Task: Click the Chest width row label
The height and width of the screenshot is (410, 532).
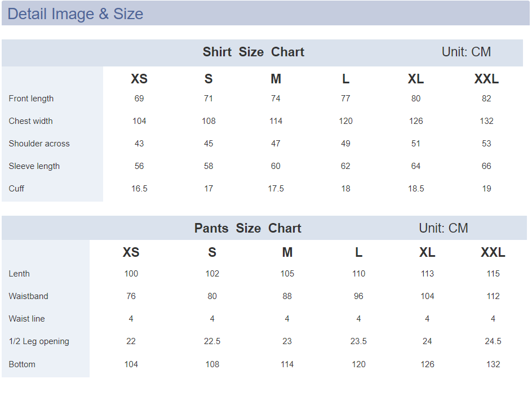Action: (30, 121)
